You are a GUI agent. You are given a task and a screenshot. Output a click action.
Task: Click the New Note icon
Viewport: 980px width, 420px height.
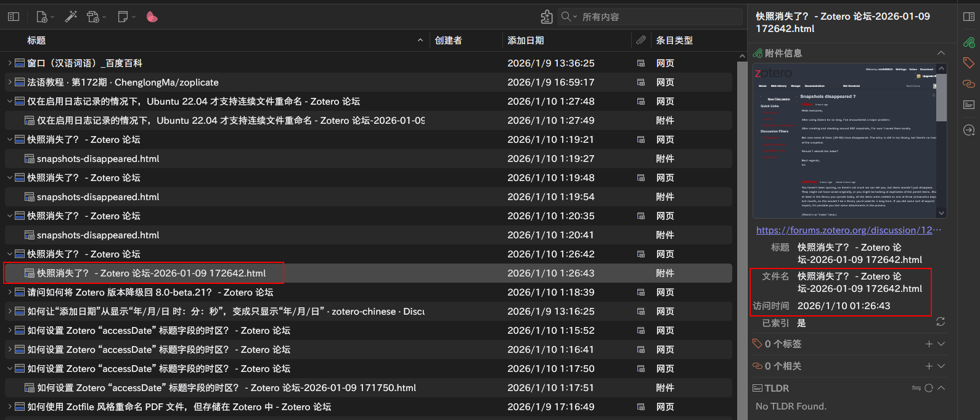pos(123,17)
